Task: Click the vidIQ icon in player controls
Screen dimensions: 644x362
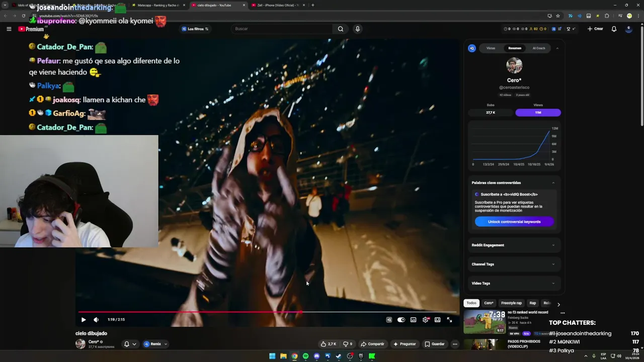Action: 389,320
